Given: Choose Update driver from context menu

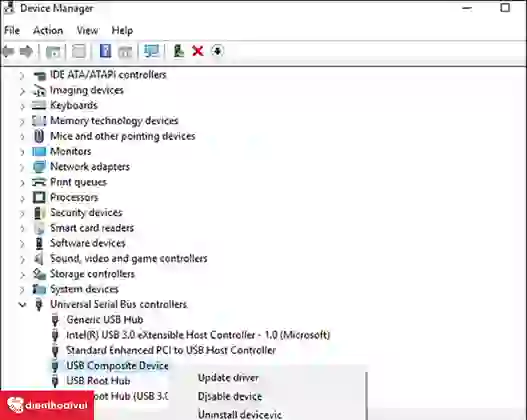Looking at the screenshot, I should [228, 378].
